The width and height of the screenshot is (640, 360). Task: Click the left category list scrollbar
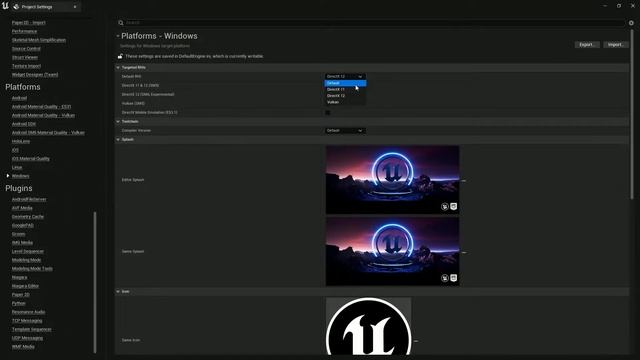[95, 282]
